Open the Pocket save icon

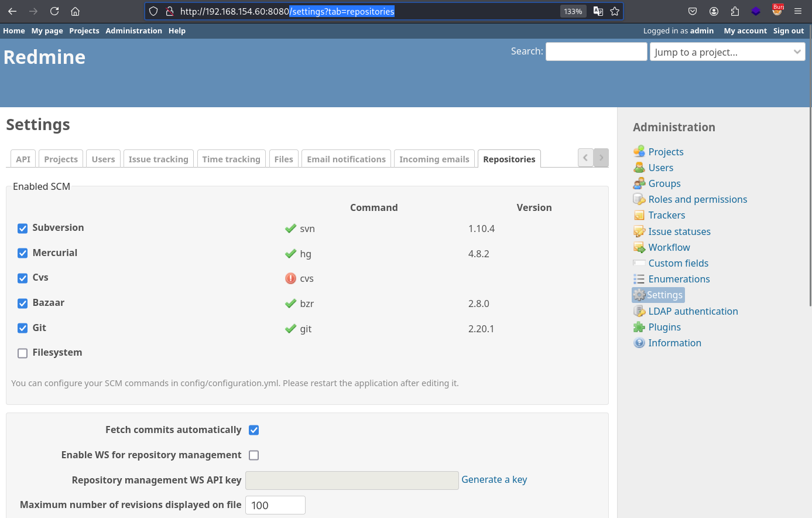693,11
